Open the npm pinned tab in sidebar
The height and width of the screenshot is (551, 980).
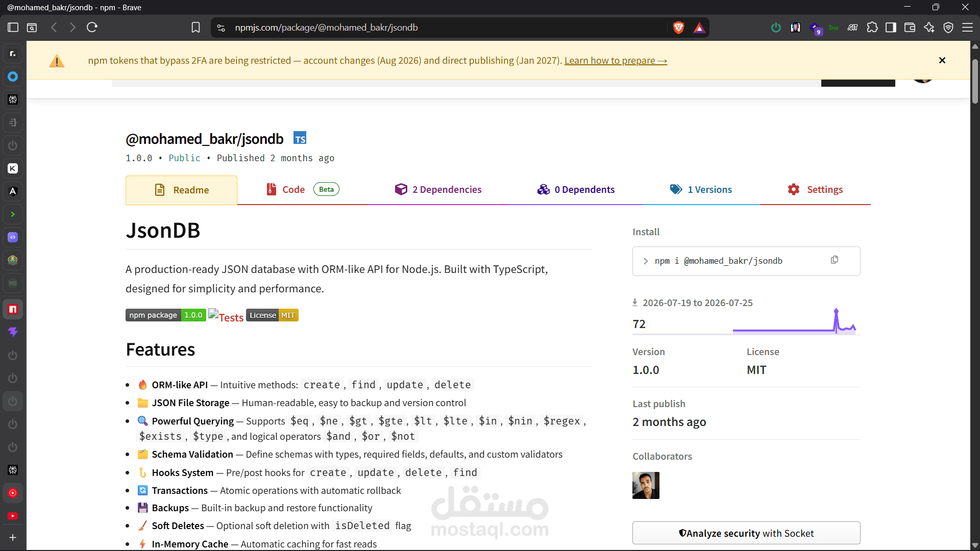point(13,309)
